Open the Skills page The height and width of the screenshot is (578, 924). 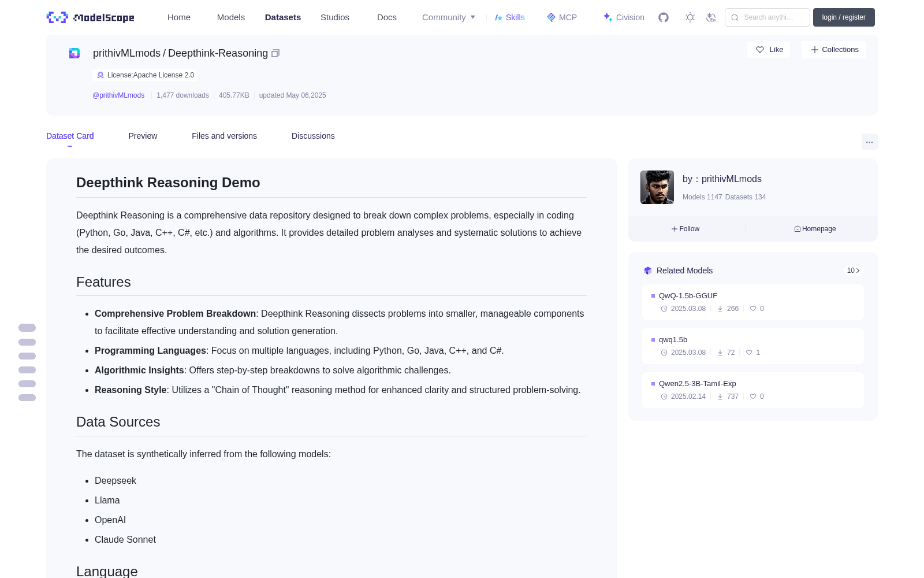[509, 17]
